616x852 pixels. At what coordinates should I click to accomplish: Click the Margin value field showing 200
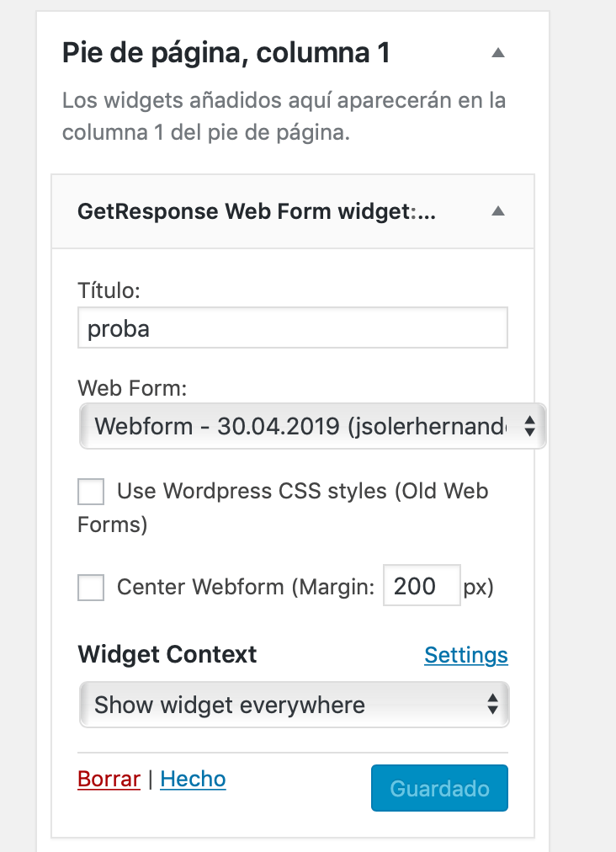coord(422,585)
